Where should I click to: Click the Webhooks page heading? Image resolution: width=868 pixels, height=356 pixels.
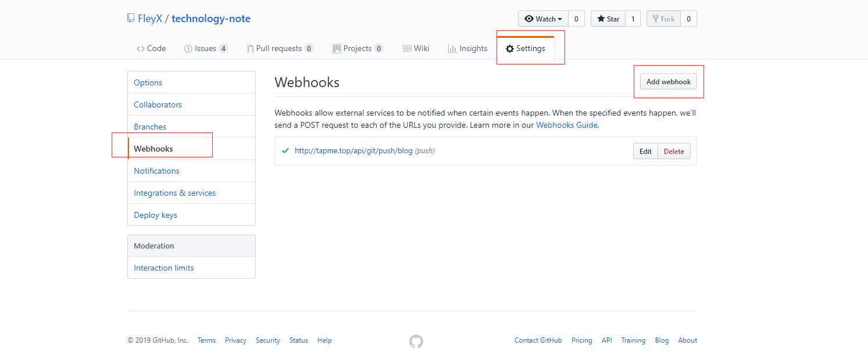tap(307, 82)
